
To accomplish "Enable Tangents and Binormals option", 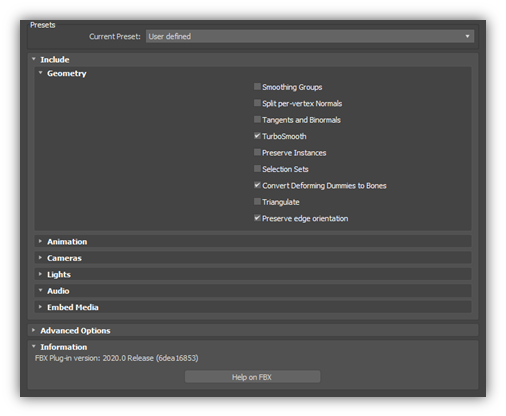I will [x=257, y=119].
